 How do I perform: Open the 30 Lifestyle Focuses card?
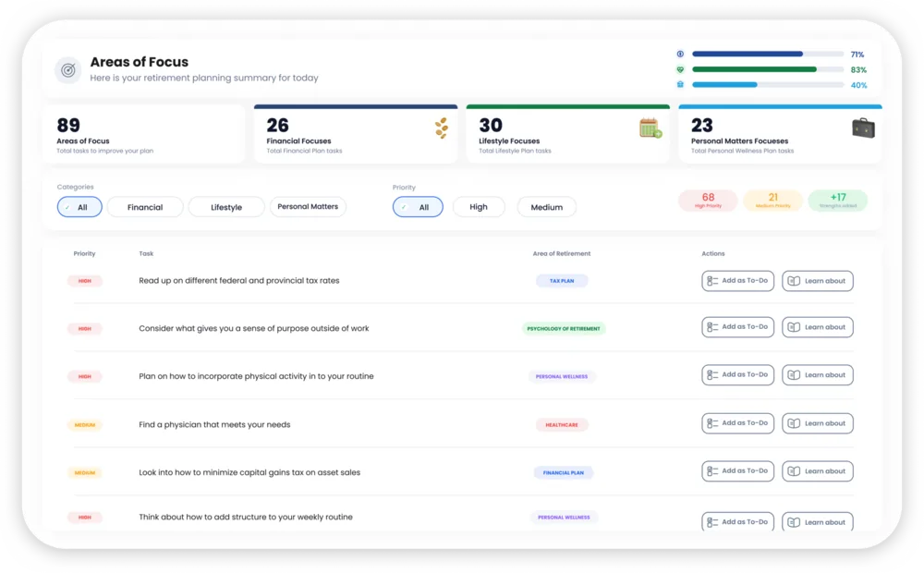click(x=568, y=134)
